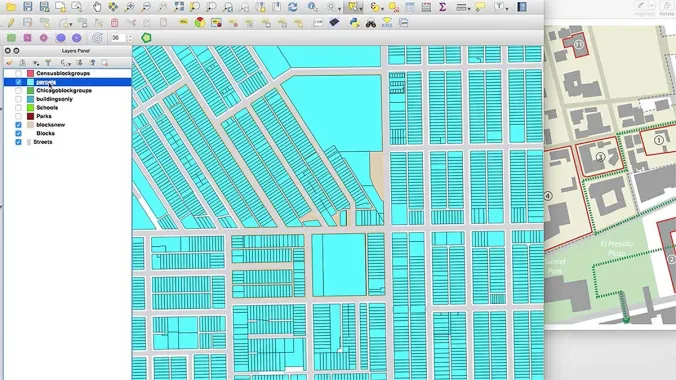
Task: Select the Identify Features tool
Action: click(313, 7)
